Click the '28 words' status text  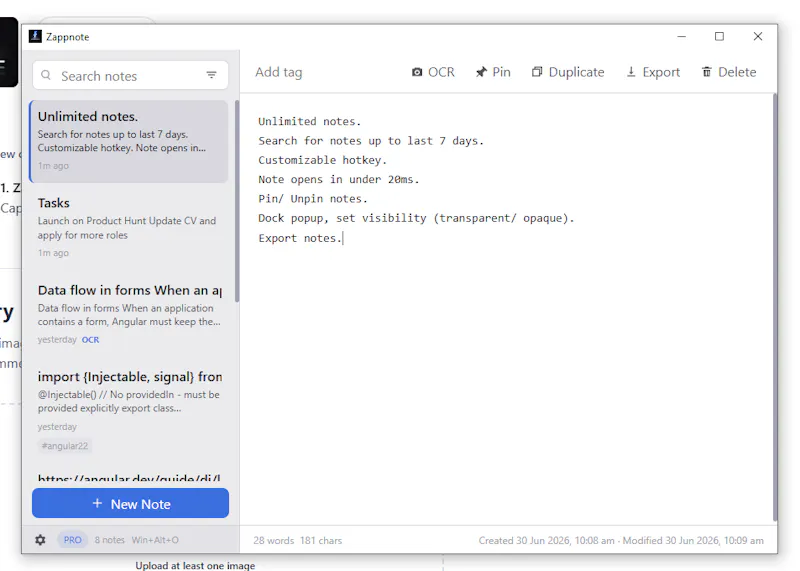273,540
